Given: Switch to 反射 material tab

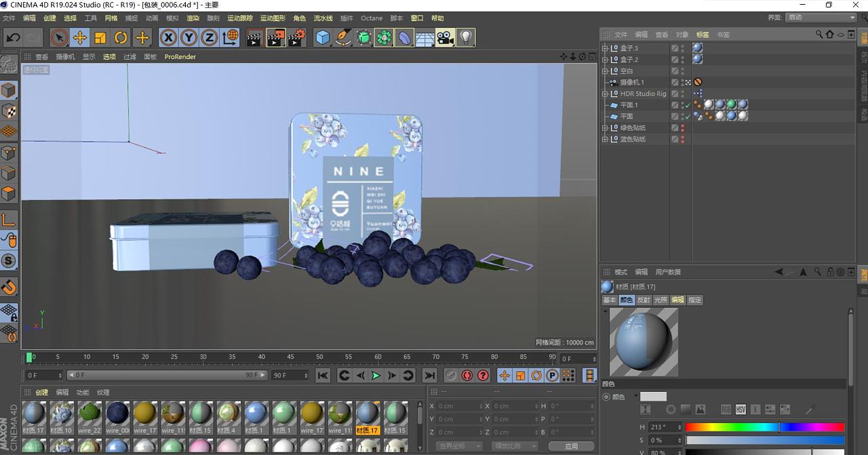Looking at the screenshot, I should 644,300.
